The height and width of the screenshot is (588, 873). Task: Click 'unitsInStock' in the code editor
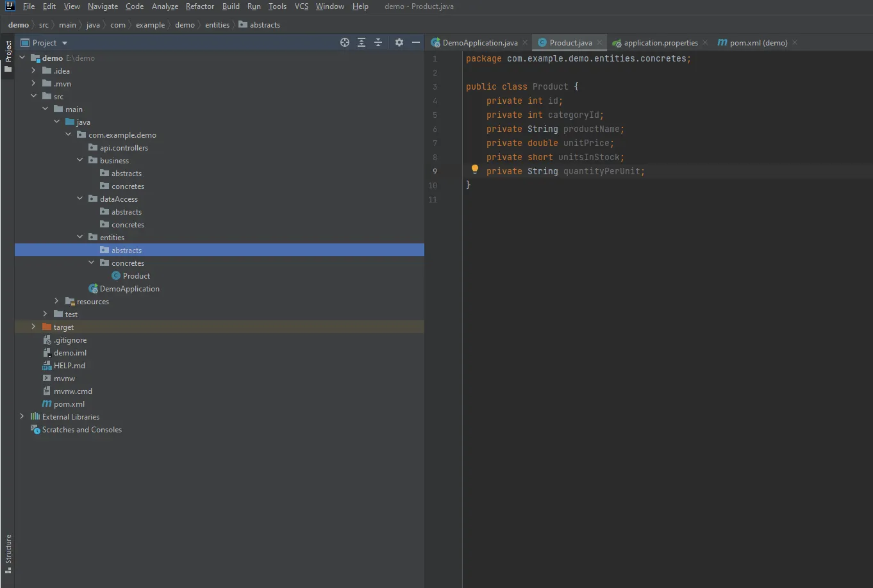coord(589,157)
